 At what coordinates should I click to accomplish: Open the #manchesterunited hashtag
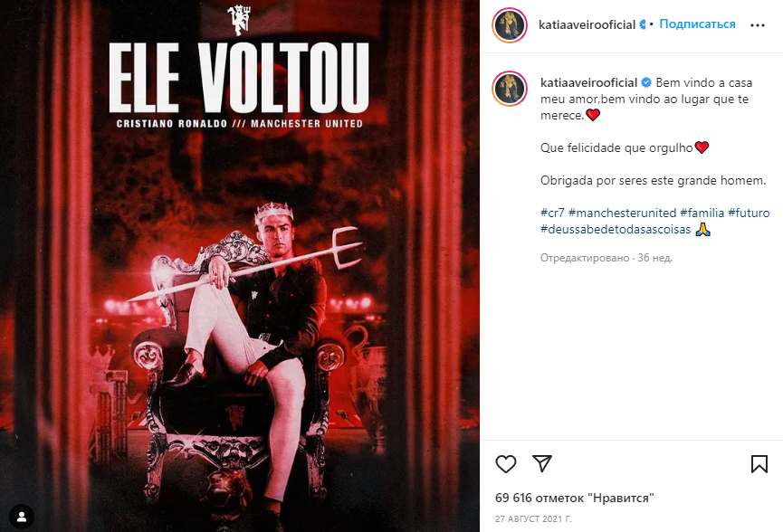(622, 214)
